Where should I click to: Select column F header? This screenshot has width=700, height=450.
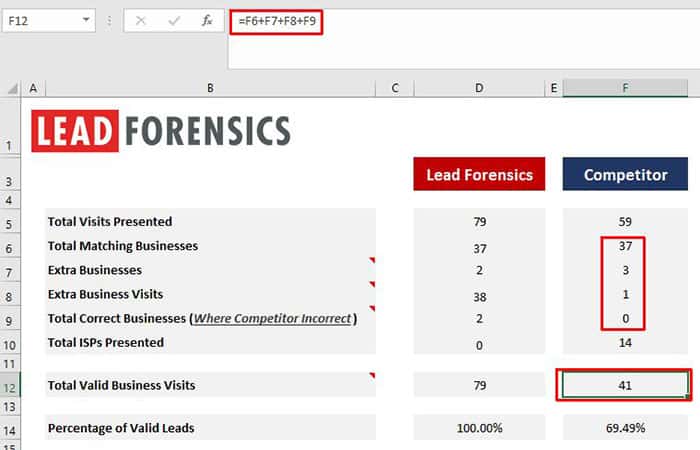click(x=625, y=88)
